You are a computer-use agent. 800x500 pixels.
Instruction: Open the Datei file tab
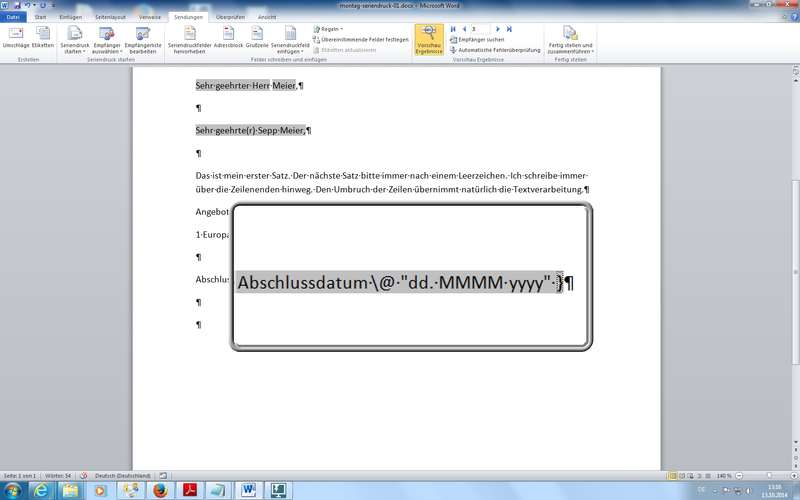tap(13, 17)
